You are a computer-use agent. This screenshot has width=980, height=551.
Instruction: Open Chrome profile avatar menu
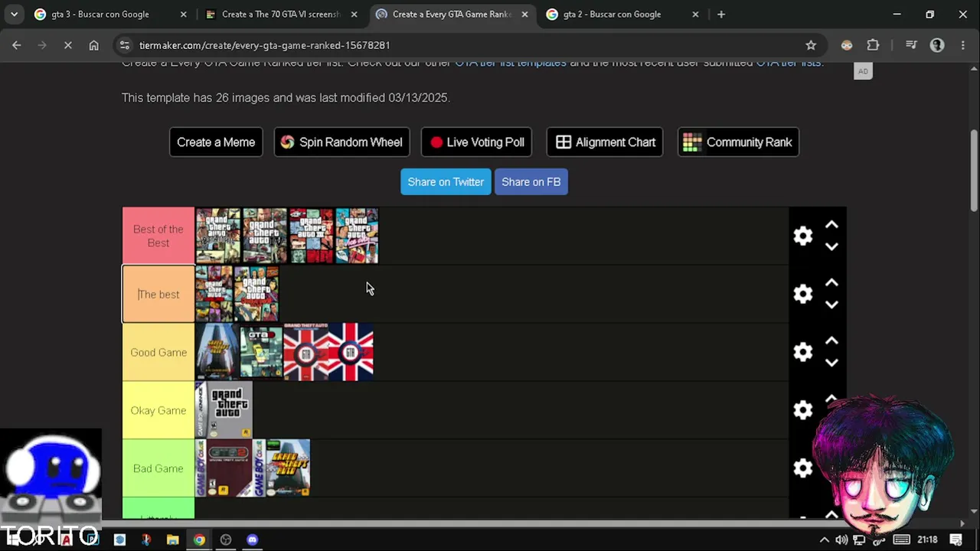937,45
